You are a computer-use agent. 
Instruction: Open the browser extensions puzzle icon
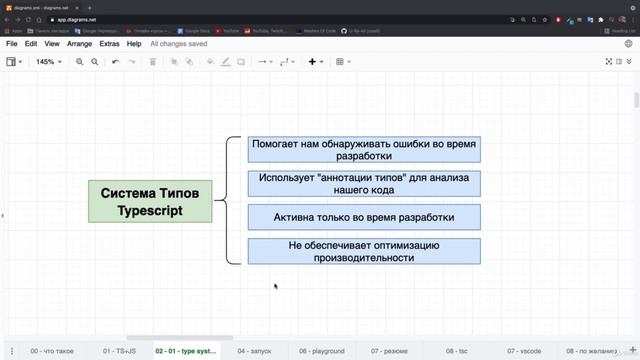coord(601,20)
